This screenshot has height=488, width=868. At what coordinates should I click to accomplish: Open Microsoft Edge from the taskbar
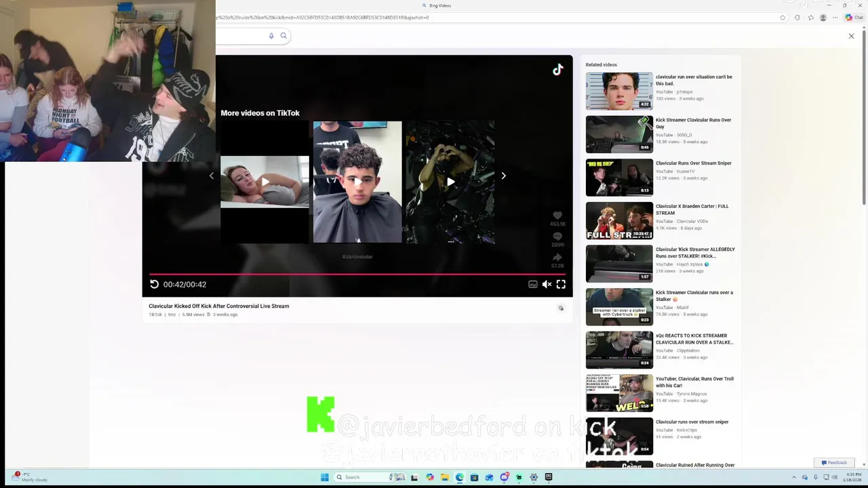459,477
